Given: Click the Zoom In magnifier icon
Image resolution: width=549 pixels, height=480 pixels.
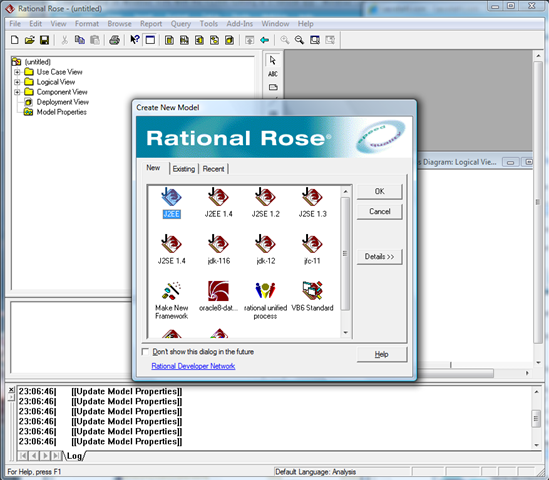Looking at the screenshot, I should pyautogui.click(x=284, y=40).
